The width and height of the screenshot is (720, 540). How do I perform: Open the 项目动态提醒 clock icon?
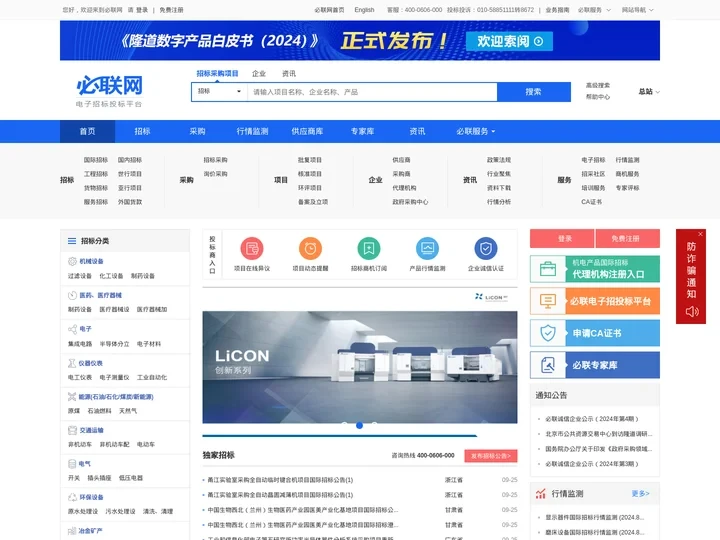tap(310, 248)
